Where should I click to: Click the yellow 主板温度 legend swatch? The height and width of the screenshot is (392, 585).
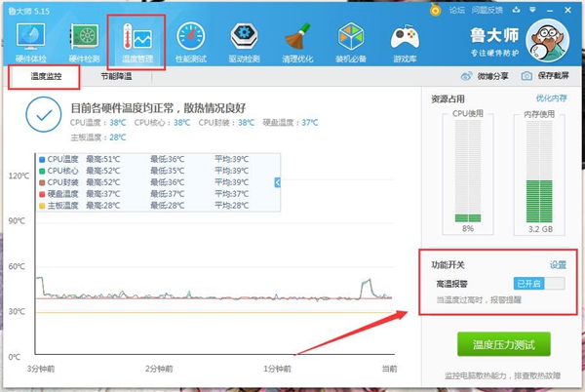42,206
